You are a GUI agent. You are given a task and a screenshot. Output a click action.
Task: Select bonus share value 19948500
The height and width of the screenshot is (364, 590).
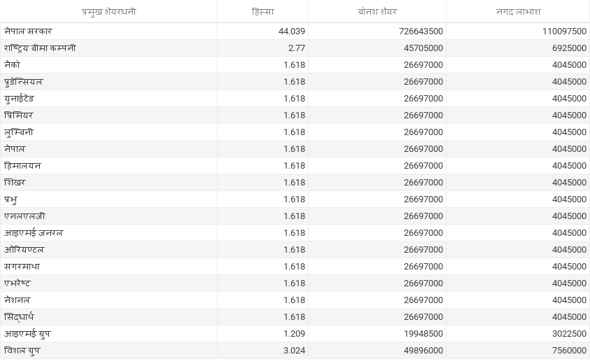423,334
